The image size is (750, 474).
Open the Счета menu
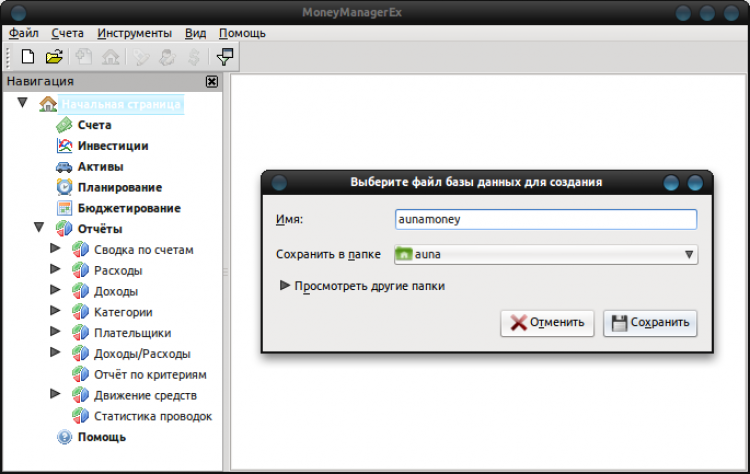pyautogui.click(x=67, y=33)
